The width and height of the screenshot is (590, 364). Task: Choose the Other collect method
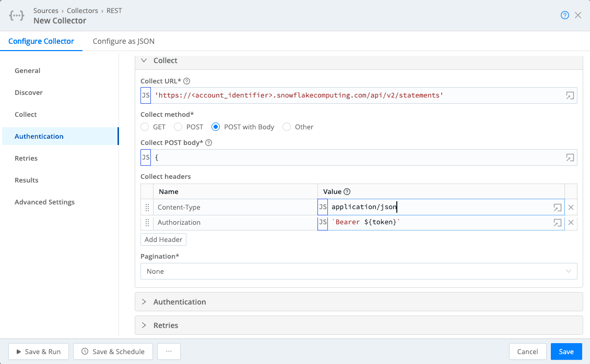tap(287, 127)
